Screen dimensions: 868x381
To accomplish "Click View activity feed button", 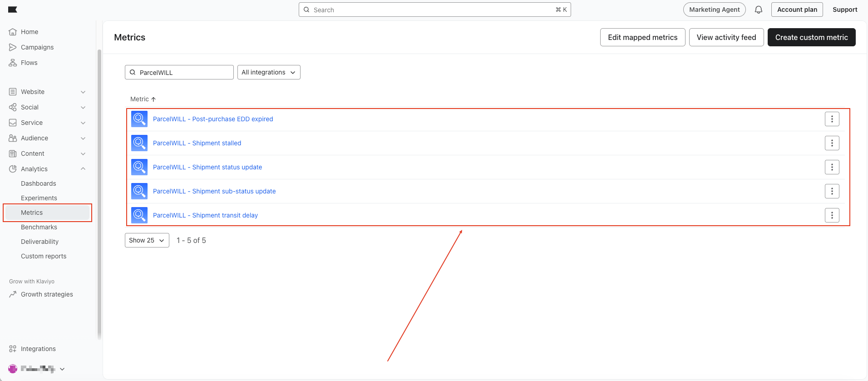I will pos(726,37).
